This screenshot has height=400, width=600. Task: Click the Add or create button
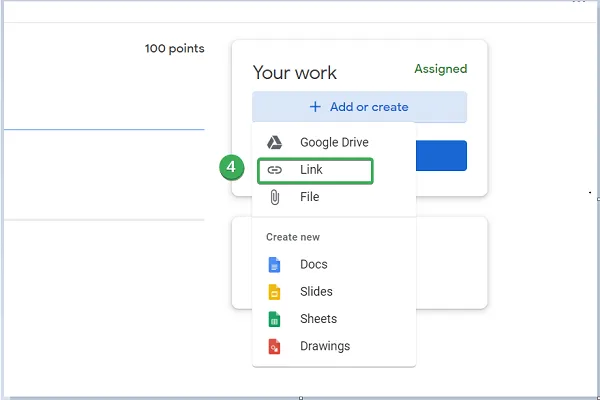click(x=359, y=107)
